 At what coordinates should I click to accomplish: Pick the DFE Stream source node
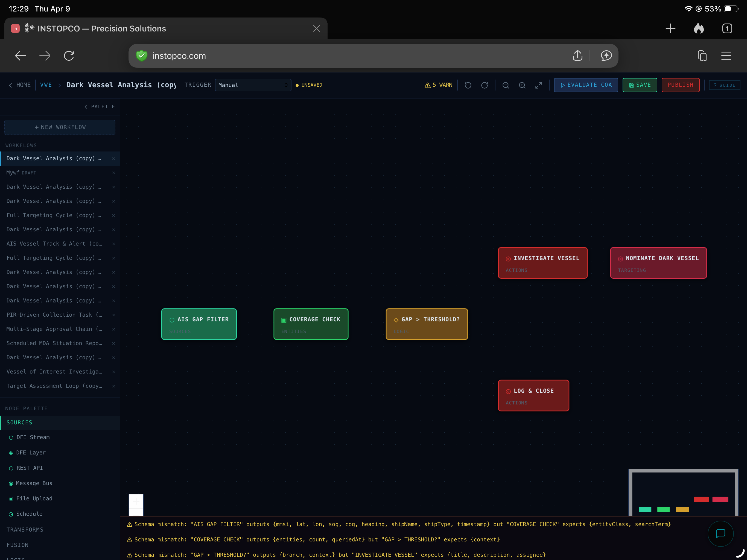click(x=60, y=437)
